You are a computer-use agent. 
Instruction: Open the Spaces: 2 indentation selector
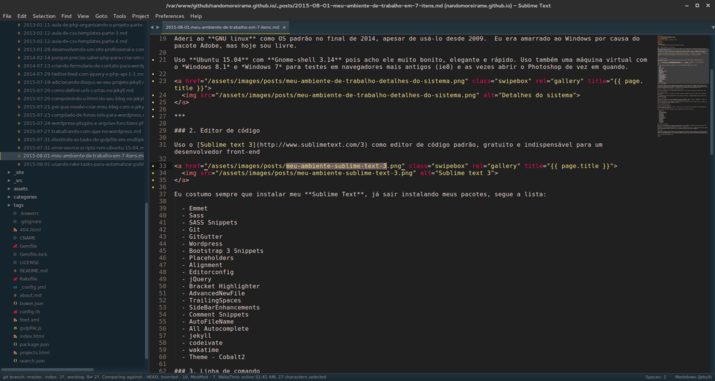[x=656, y=377]
